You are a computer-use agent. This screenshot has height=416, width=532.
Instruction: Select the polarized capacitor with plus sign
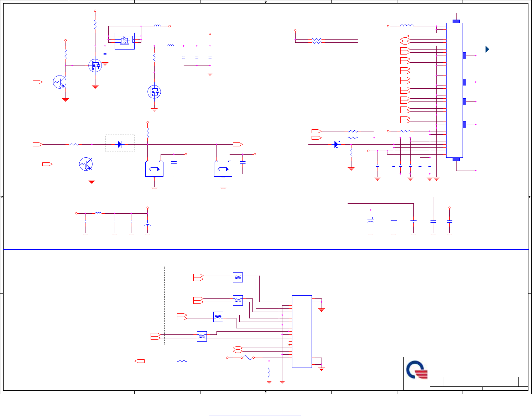pyautogui.click(x=371, y=221)
